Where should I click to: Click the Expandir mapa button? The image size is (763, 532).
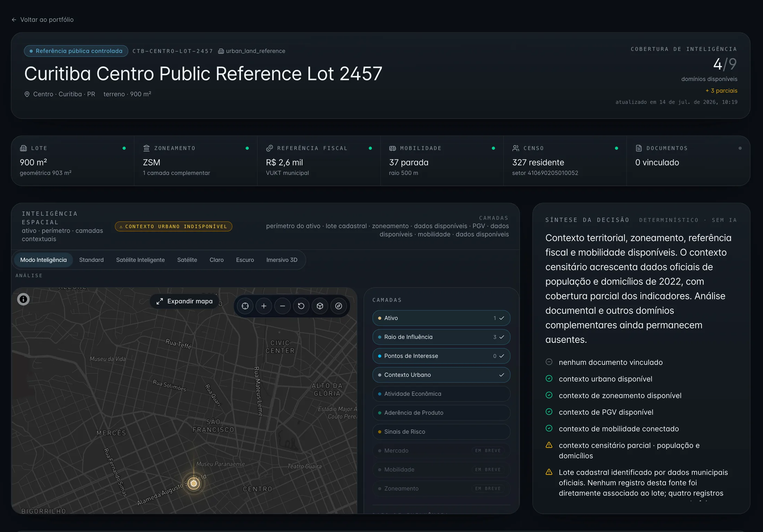pos(185,301)
